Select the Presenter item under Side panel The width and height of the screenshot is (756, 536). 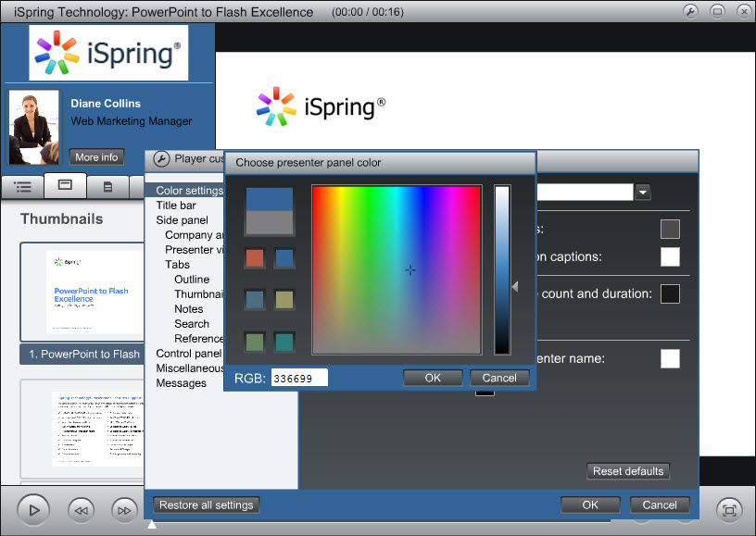pyautogui.click(x=194, y=249)
